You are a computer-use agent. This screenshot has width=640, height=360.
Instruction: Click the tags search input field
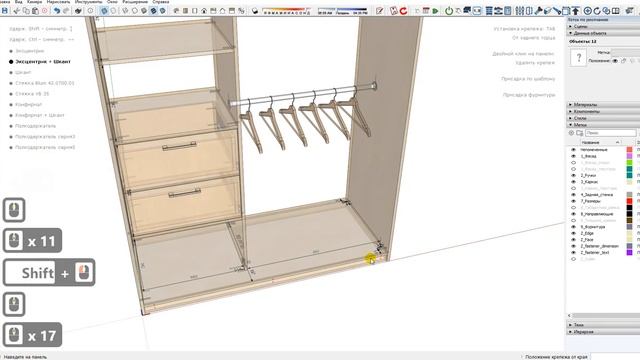tap(611, 133)
